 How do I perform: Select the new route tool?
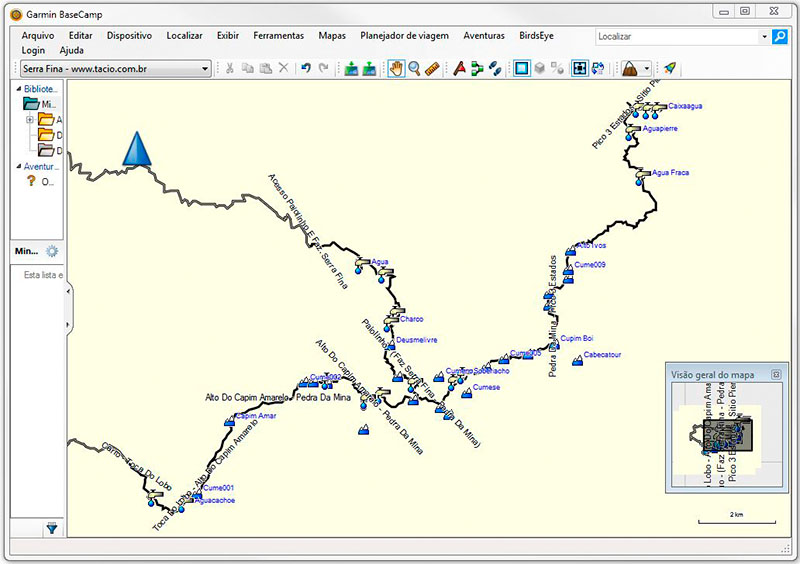(x=478, y=68)
